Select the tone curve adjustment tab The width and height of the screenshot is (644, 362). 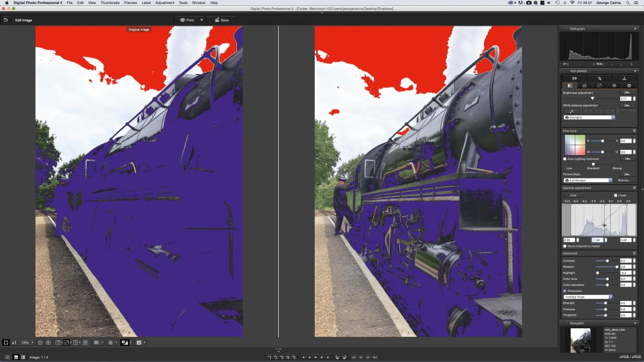click(x=600, y=86)
